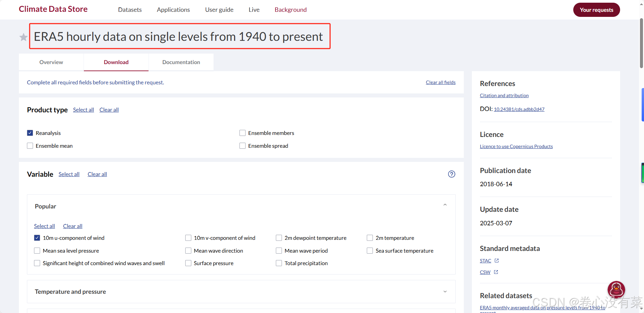This screenshot has height=313, width=644.
Task: Check Mean wave period checkbox
Action: point(279,251)
